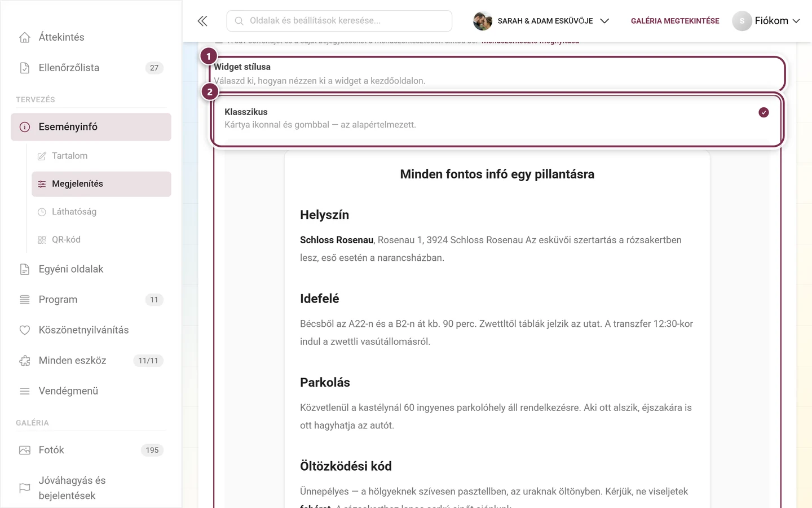Image resolution: width=812 pixels, height=508 pixels.
Task: Click the Minden fontos infó egy pillantásra title
Action: point(497,174)
